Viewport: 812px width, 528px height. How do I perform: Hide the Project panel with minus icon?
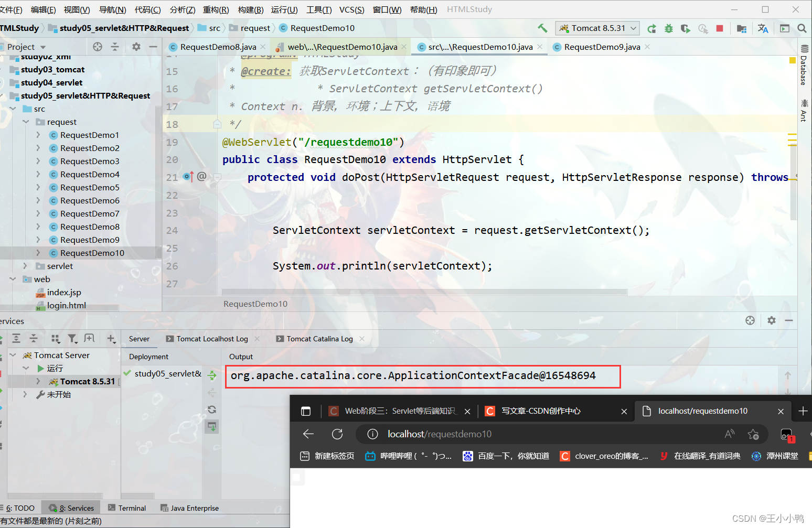coord(153,47)
